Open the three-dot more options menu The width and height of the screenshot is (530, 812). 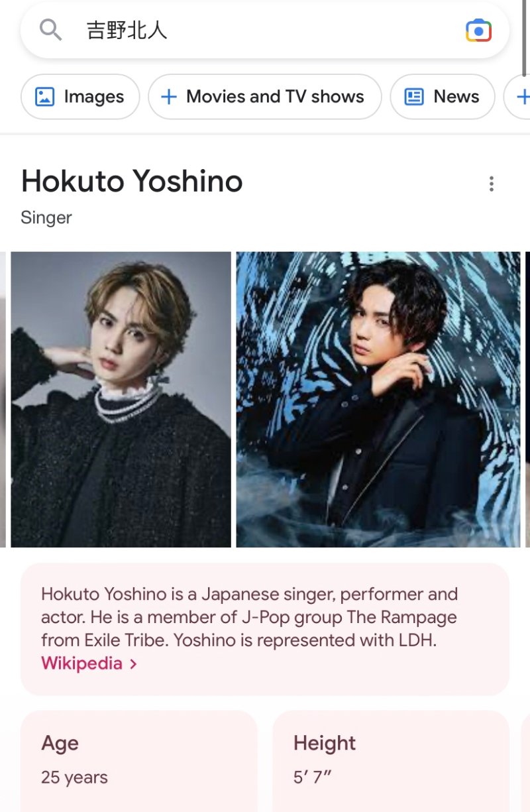tap(491, 184)
